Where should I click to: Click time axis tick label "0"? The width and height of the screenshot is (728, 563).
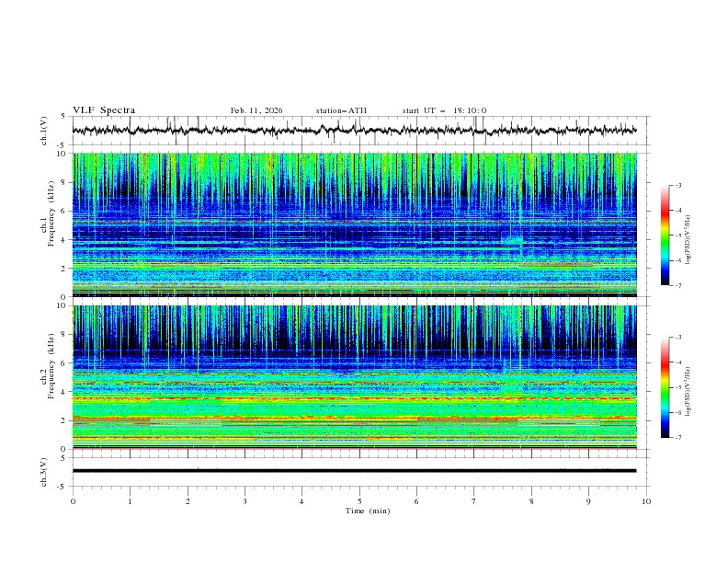point(73,501)
